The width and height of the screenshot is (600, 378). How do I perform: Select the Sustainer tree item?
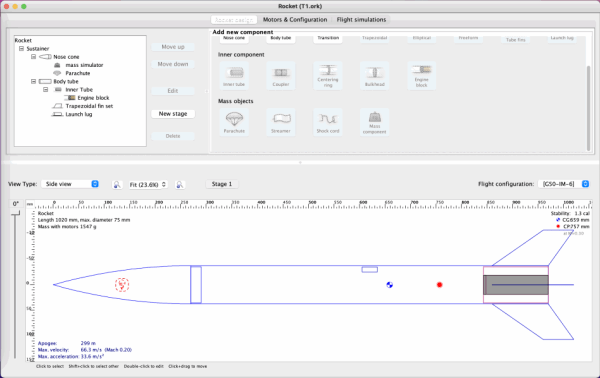pos(38,49)
